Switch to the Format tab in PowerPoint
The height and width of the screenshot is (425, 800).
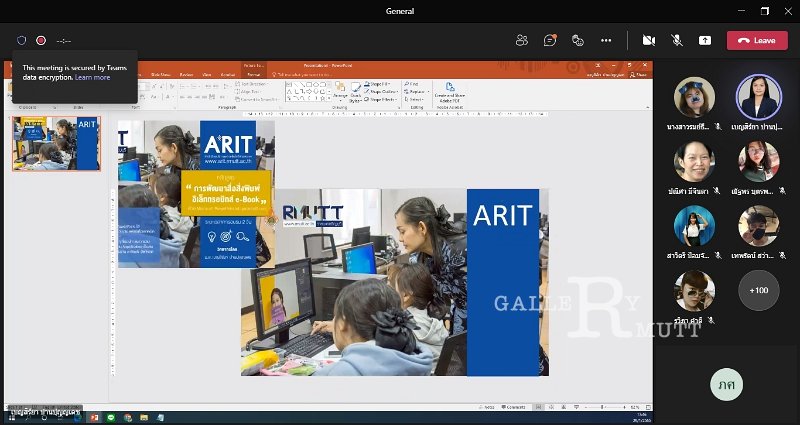[x=253, y=74]
